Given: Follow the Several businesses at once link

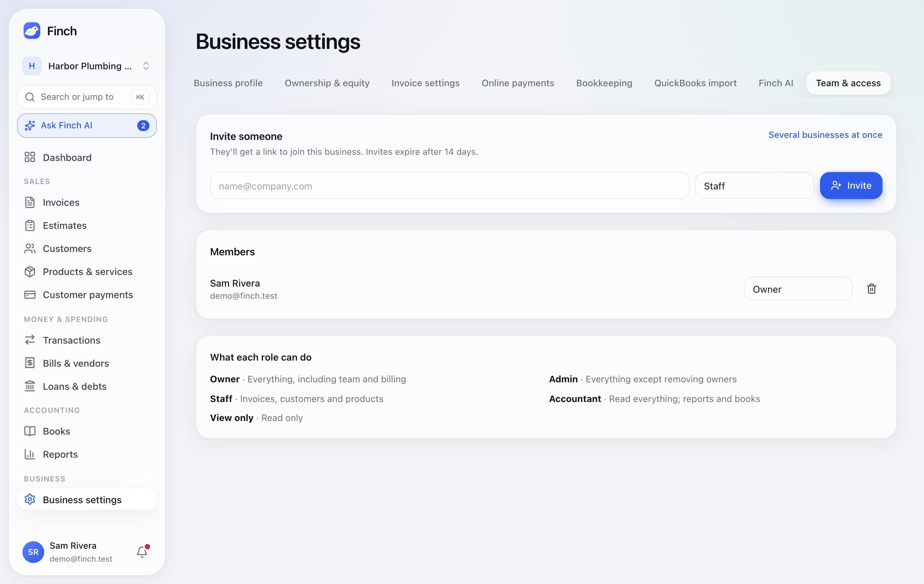Looking at the screenshot, I should [x=825, y=135].
